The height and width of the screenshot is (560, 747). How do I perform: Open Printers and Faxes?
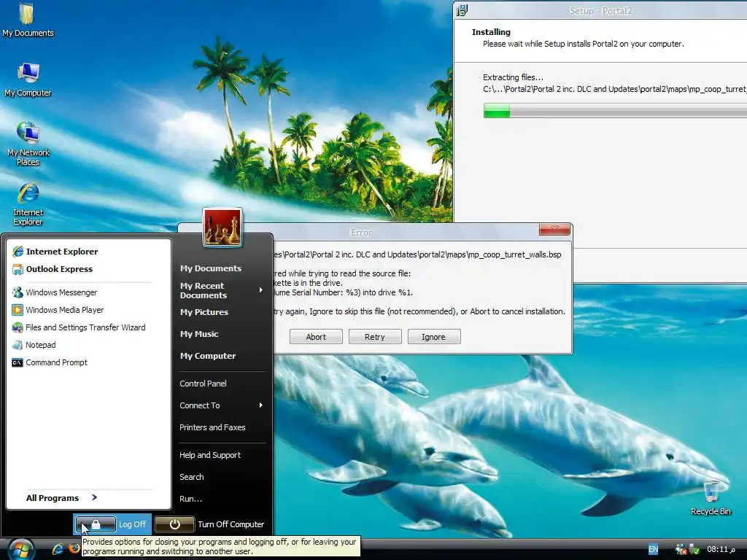click(x=212, y=427)
